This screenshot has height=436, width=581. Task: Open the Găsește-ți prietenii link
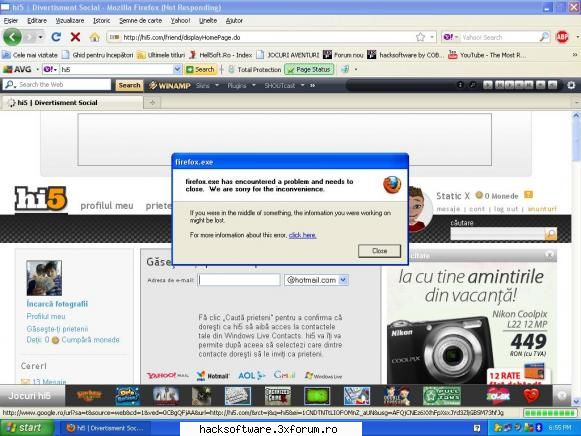coord(57,329)
